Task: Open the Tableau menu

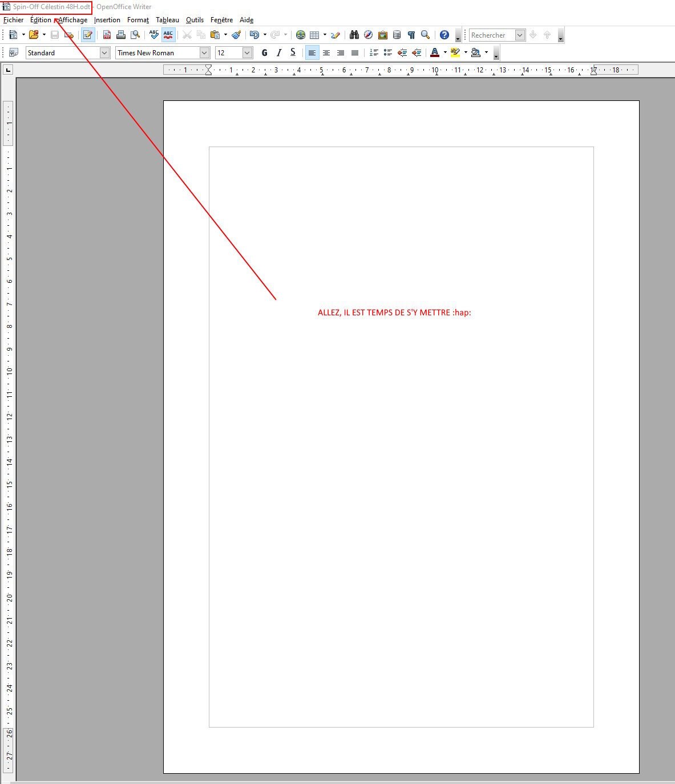Action: pyautogui.click(x=167, y=20)
